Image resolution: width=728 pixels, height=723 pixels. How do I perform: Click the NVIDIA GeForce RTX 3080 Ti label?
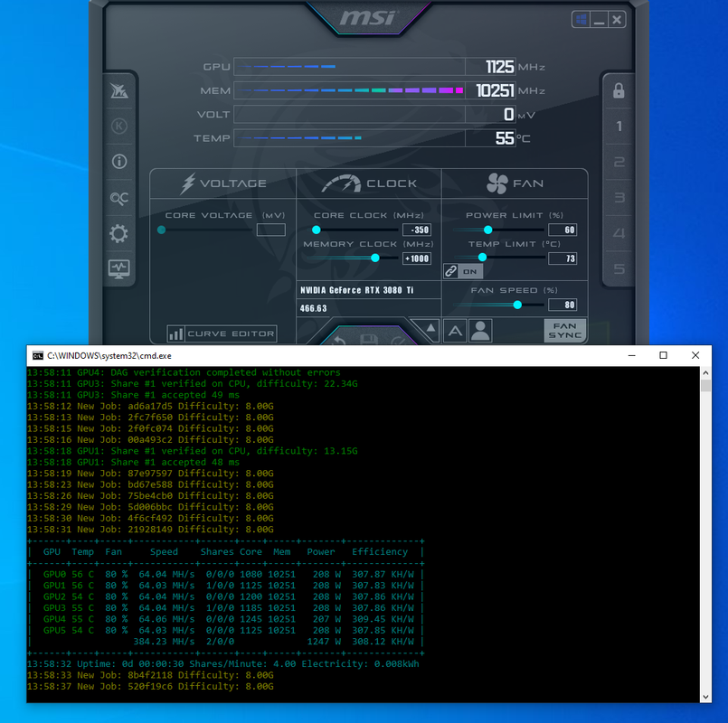coord(356,290)
